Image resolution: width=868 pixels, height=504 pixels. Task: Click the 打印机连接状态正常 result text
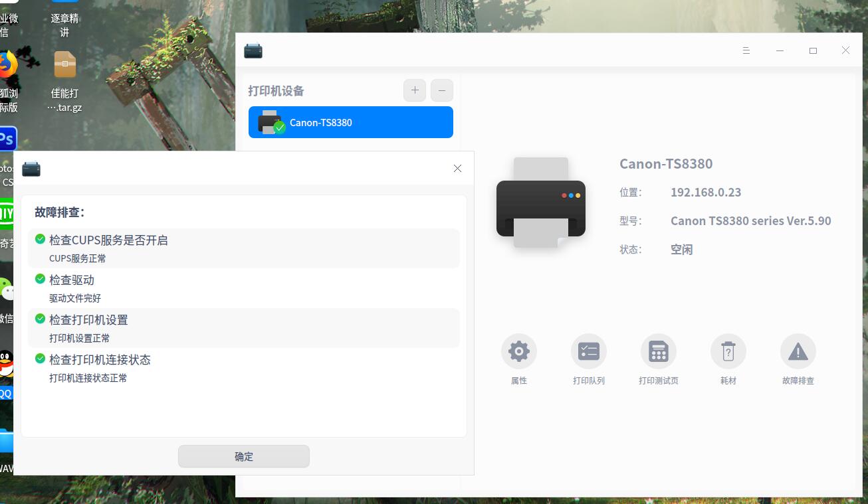click(88, 378)
